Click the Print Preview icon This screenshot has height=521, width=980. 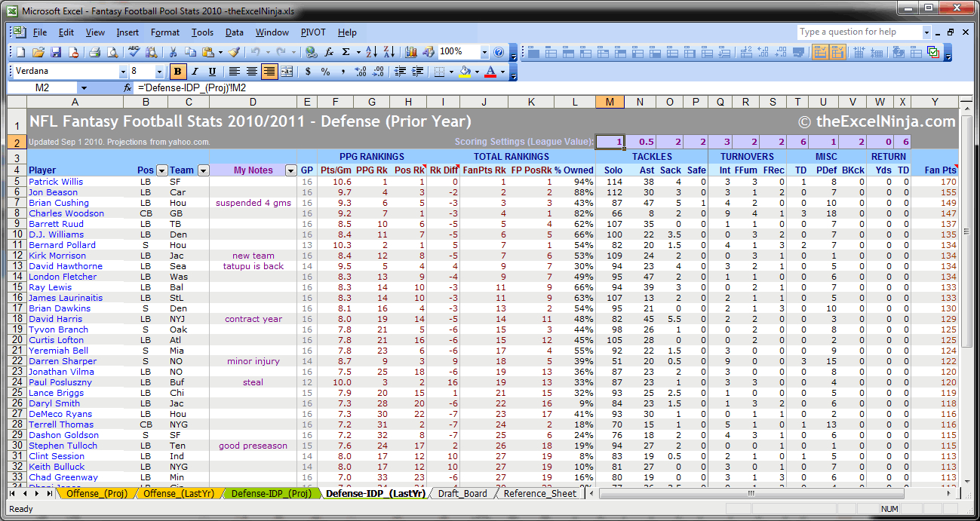coord(112,52)
